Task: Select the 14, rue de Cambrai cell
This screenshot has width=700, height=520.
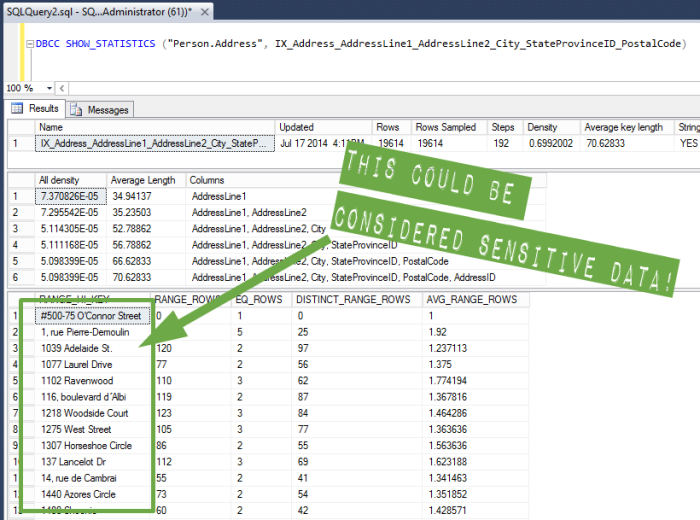Action: tap(92, 478)
